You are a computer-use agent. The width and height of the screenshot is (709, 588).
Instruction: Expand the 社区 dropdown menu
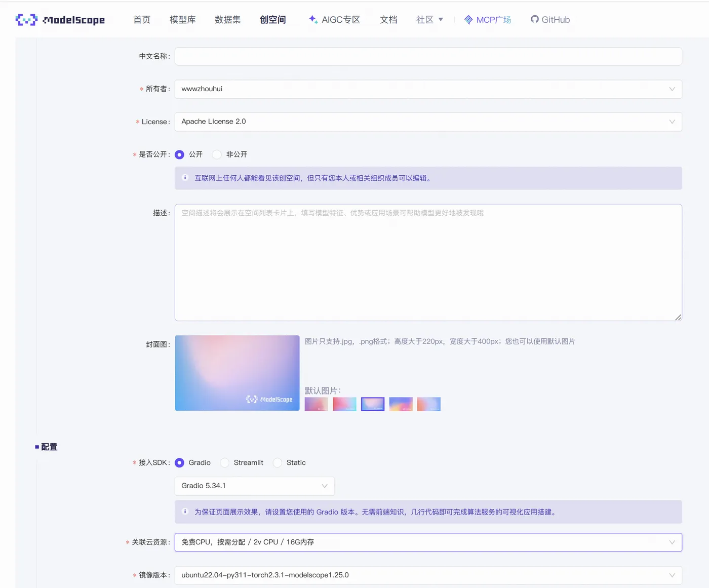coord(429,20)
